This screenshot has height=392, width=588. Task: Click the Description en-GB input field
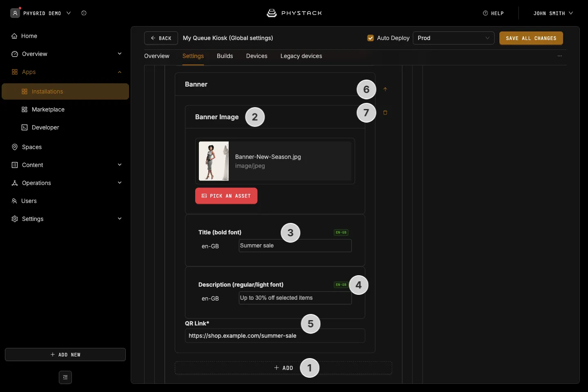295,298
